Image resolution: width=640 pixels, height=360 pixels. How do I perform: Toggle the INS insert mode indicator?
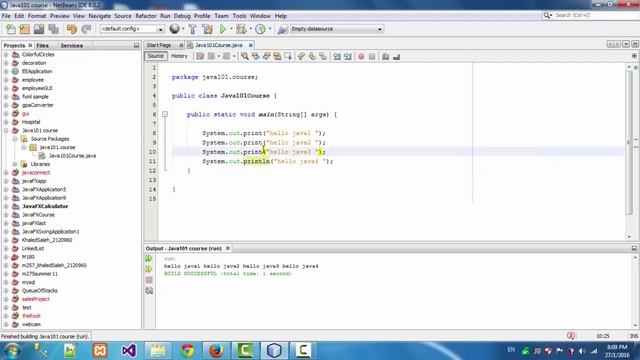(634, 336)
